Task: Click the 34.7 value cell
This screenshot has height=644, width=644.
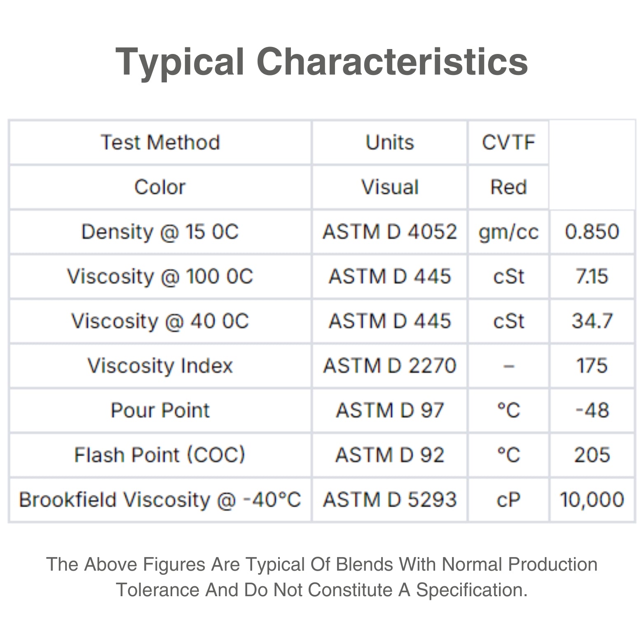Action: click(592, 321)
